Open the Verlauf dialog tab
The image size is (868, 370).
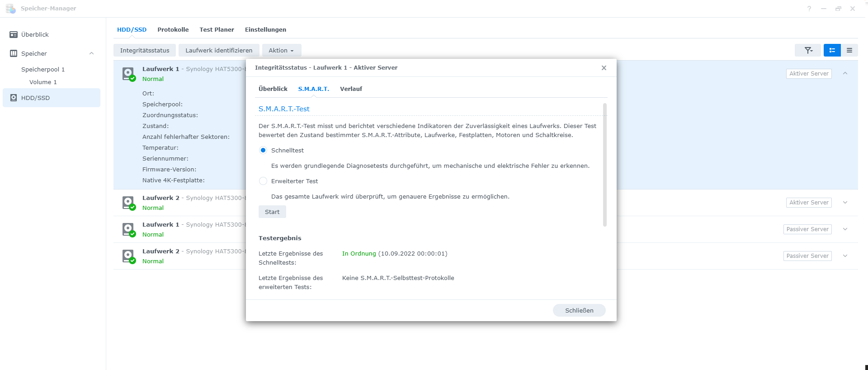(x=351, y=89)
